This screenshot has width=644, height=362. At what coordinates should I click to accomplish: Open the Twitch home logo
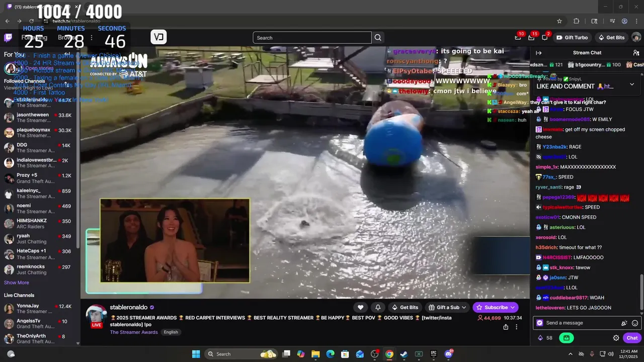click(x=8, y=38)
